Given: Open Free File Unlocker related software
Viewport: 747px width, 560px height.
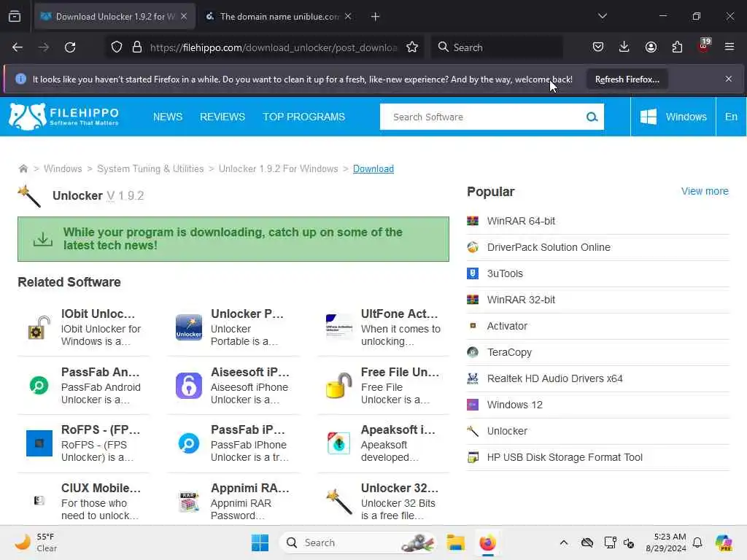Looking at the screenshot, I should 383,386.
